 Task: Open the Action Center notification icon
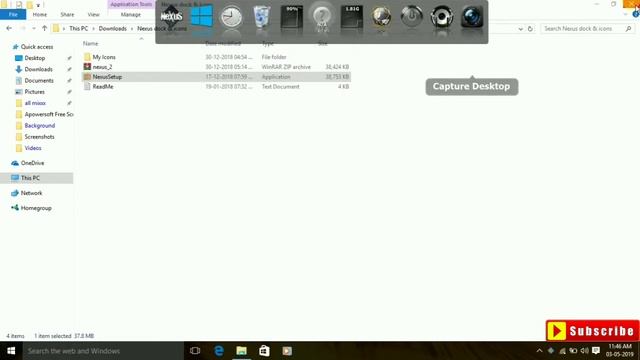pyautogui.click(x=596, y=351)
